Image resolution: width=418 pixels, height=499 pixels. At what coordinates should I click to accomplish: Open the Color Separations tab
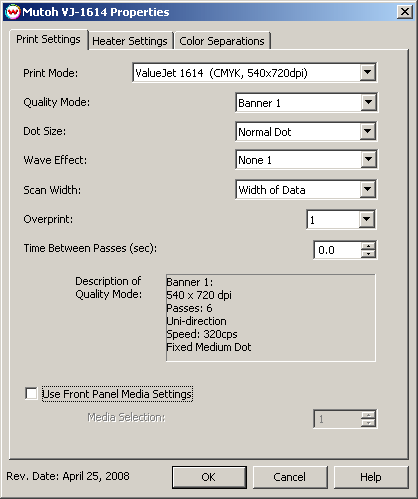[222, 41]
